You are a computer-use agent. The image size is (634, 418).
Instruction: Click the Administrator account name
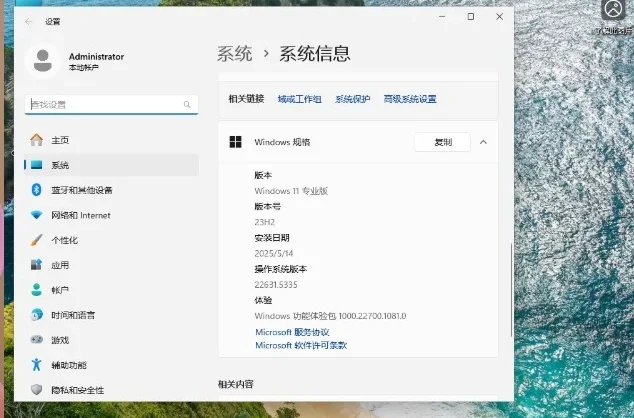[96, 57]
